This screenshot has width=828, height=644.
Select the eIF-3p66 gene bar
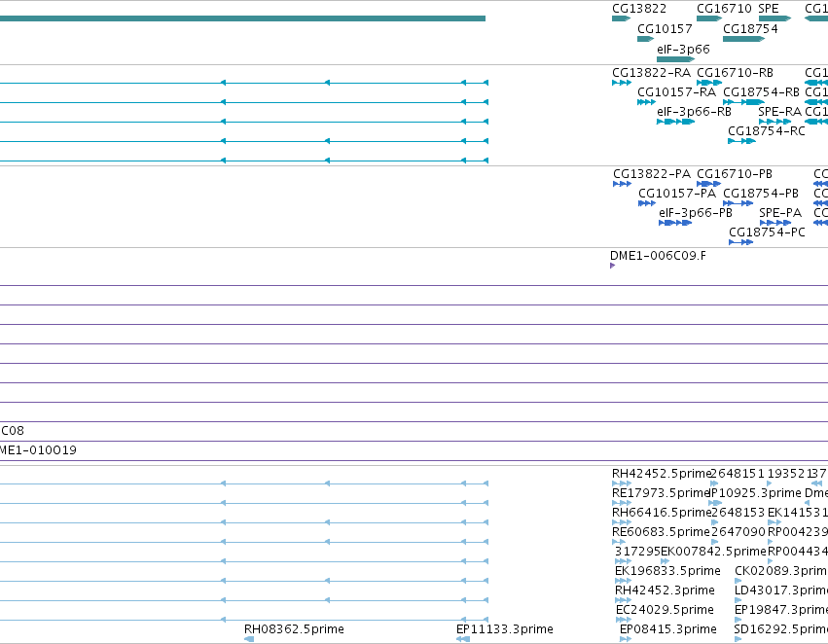click(x=675, y=59)
